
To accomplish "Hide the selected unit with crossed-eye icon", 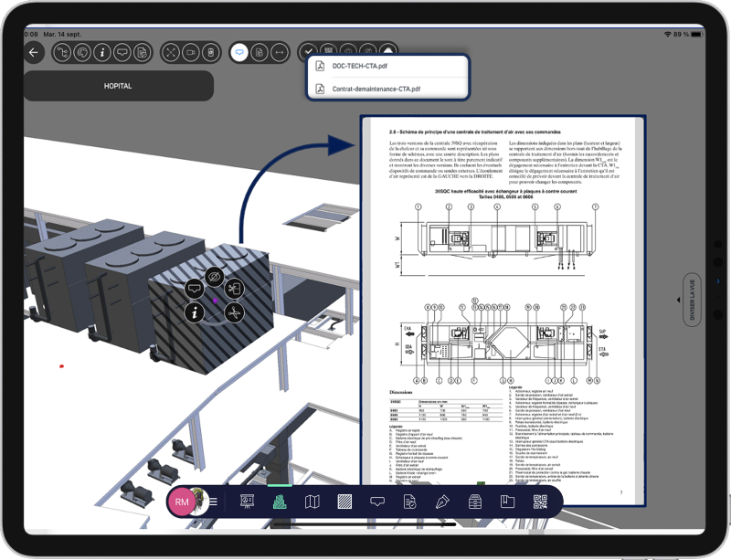I will [x=214, y=276].
